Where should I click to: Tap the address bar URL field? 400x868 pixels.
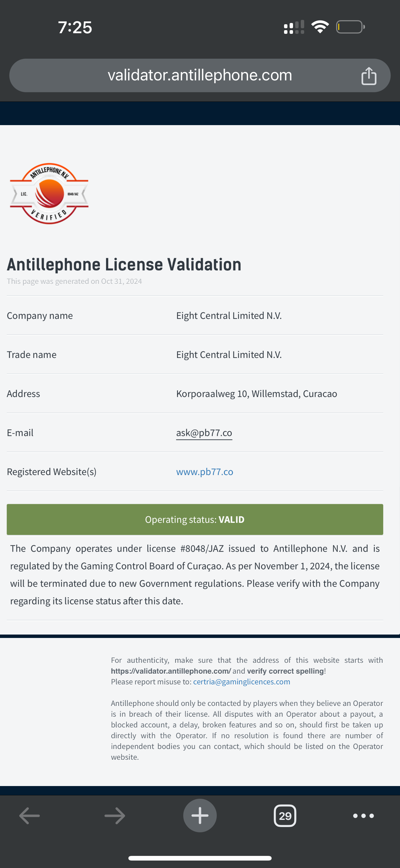pyautogui.click(x=200, y=75)
